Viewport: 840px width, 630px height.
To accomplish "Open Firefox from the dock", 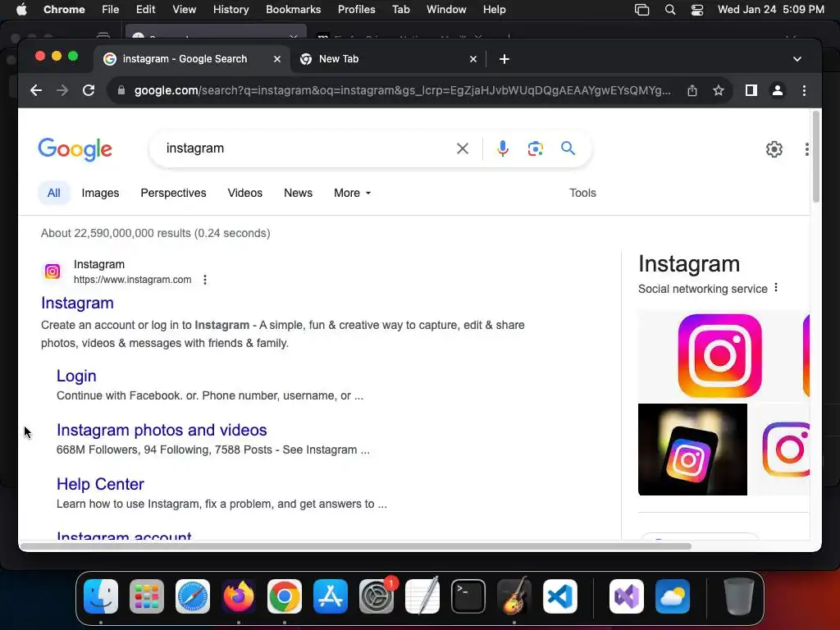I will pyautogui.click(x=239, y=596).
